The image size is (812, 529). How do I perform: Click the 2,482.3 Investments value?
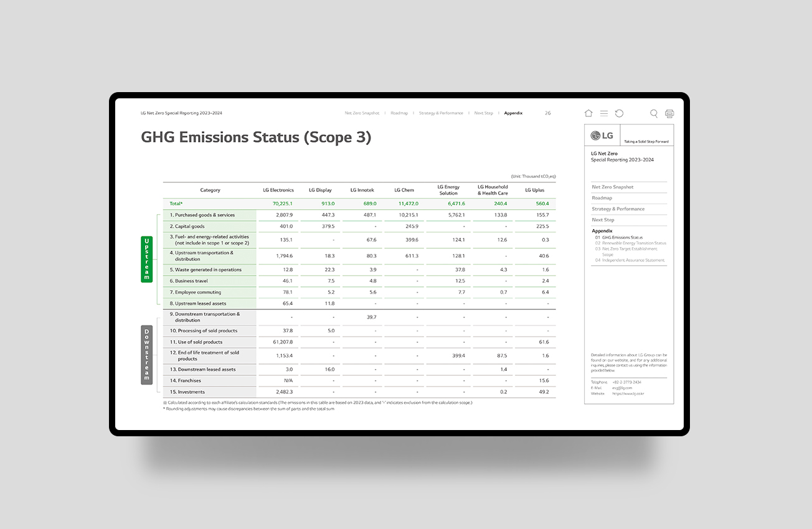pyautogui.click(x=284, y=391)
